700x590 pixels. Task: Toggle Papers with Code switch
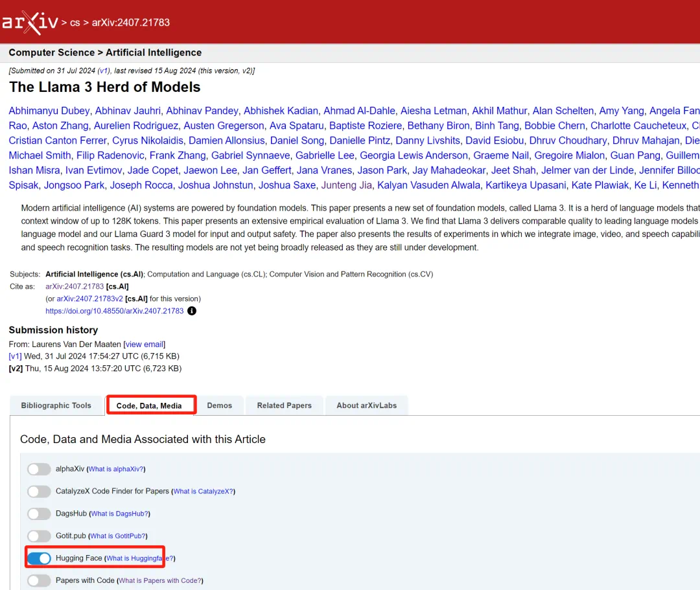tap(39, 580)
